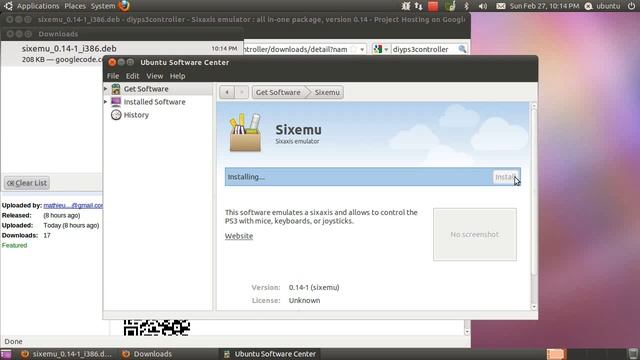Click Clear List in Downloads window
Screen dimensions: 640x360
[27, 183]
